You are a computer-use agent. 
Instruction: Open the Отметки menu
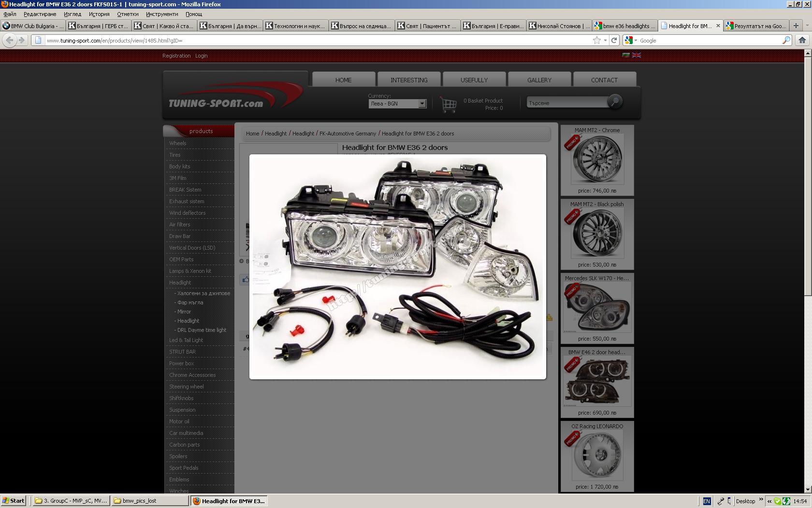(128, 14)
